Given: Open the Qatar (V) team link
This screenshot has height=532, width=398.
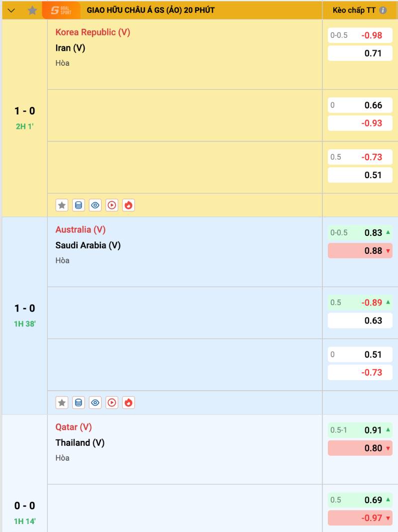Looking at the screenshot, I should 74,427.
